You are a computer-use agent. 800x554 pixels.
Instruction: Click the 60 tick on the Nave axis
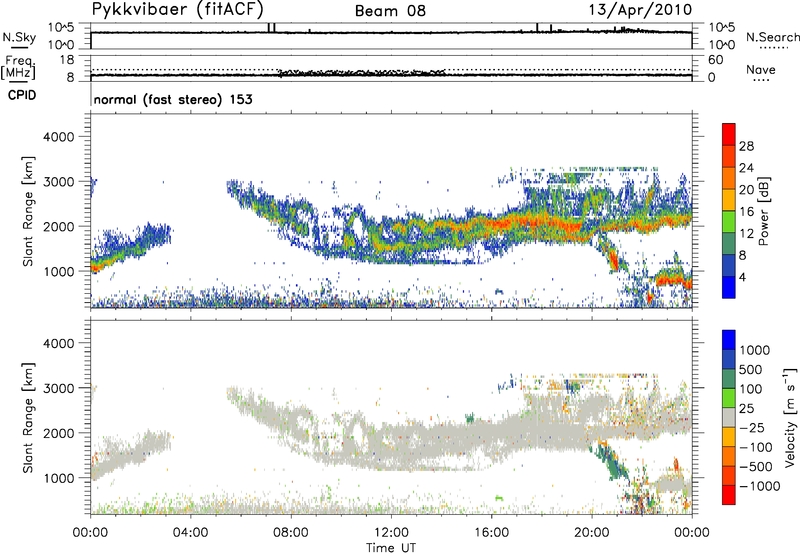point(716,60)
